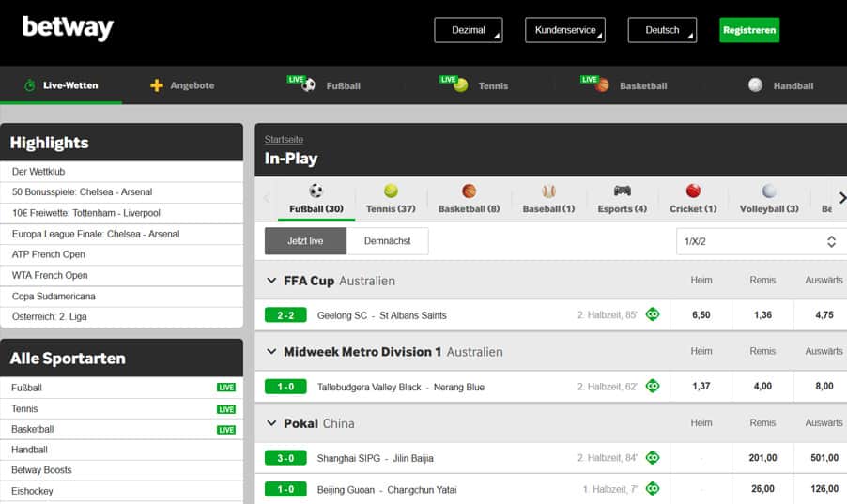The image size is (847, 504).
Task: Open live stats icon for Shanghai SIPG match
Action: point(653,458)
